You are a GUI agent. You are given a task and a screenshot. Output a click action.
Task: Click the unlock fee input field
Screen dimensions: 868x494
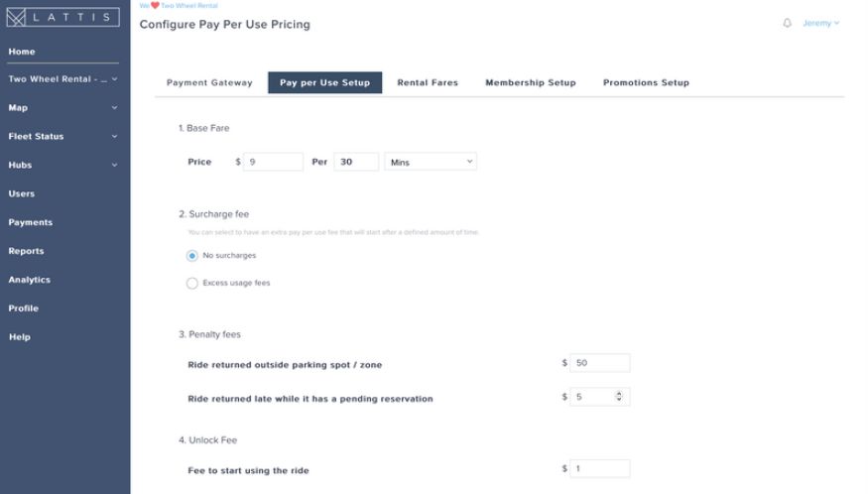[599, 468]
